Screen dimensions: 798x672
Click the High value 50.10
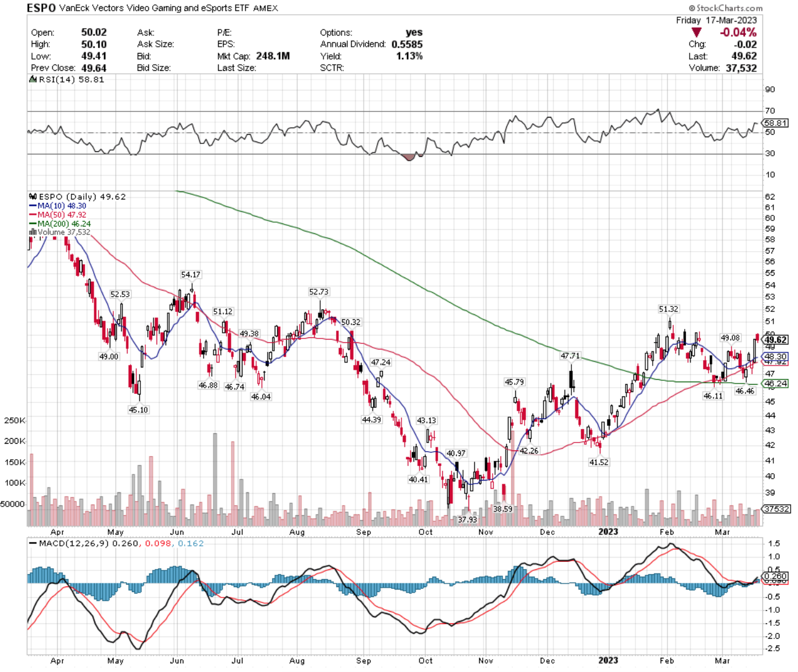point(94,44)
